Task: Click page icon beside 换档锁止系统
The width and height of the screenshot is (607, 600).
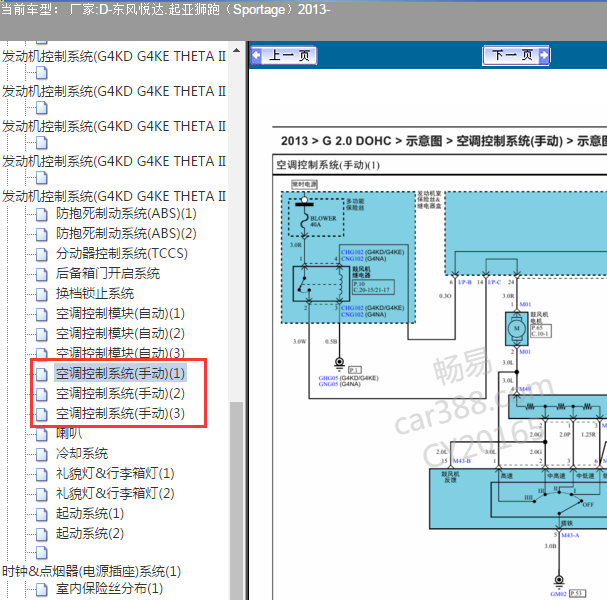Action: click(x=42, y=294)
